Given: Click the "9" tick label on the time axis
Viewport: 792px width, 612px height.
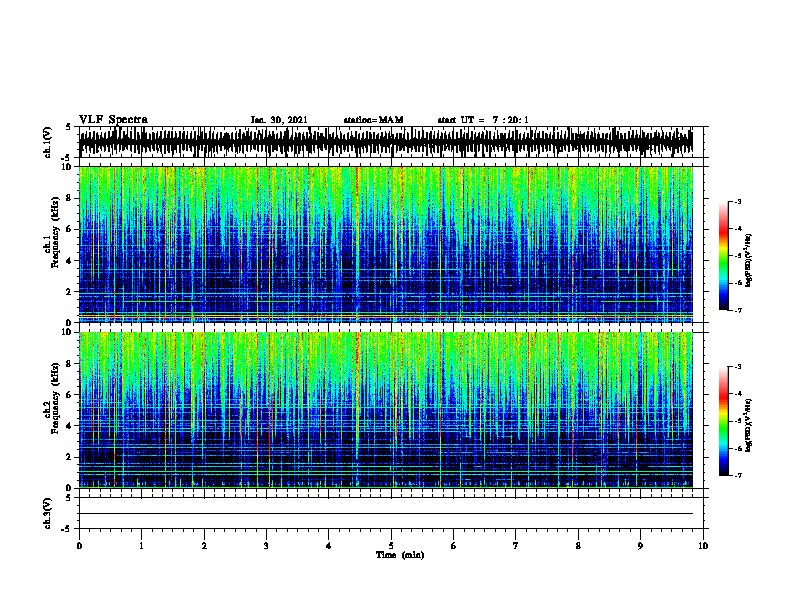Looking at the screenshot, I should click(640, 546).
